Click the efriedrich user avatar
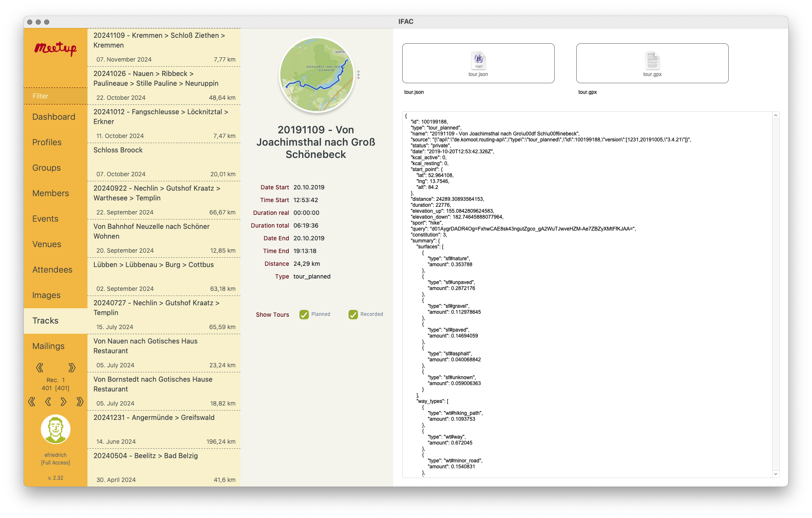Image resolution: width=812 pixels, height=518 pixels. tap(56, 429)
